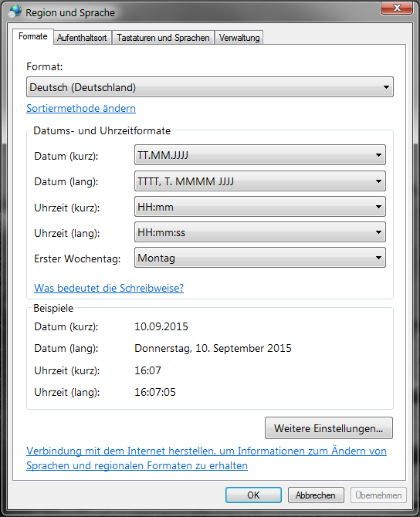Switch to the Formate tab
Viewport: 420px width, 517px height.
32,36
